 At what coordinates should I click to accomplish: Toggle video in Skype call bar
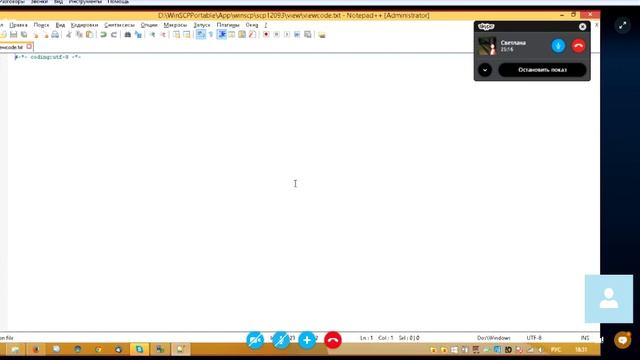(255, 340)
